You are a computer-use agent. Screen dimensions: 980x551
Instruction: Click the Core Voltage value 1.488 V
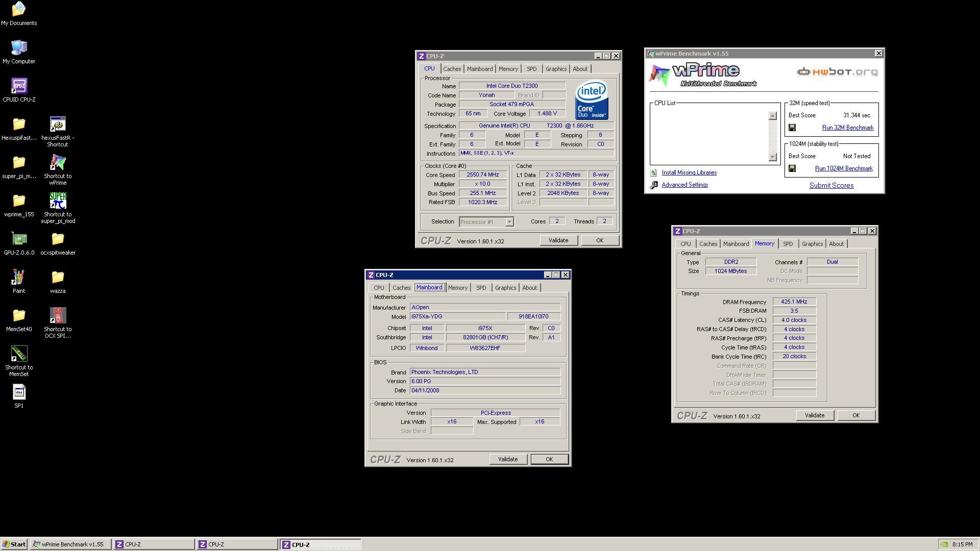[x=547, y=113]
